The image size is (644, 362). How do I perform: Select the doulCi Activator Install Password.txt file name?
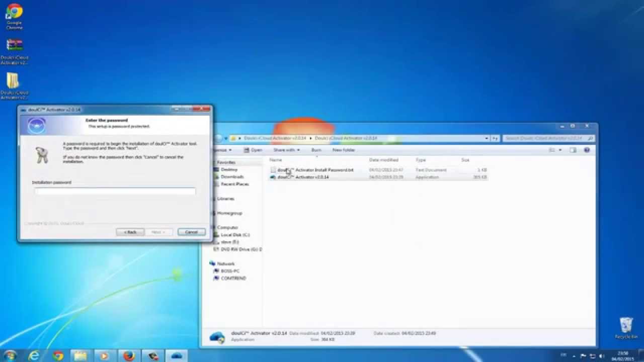pyautogui.click(x=315, y=170)
